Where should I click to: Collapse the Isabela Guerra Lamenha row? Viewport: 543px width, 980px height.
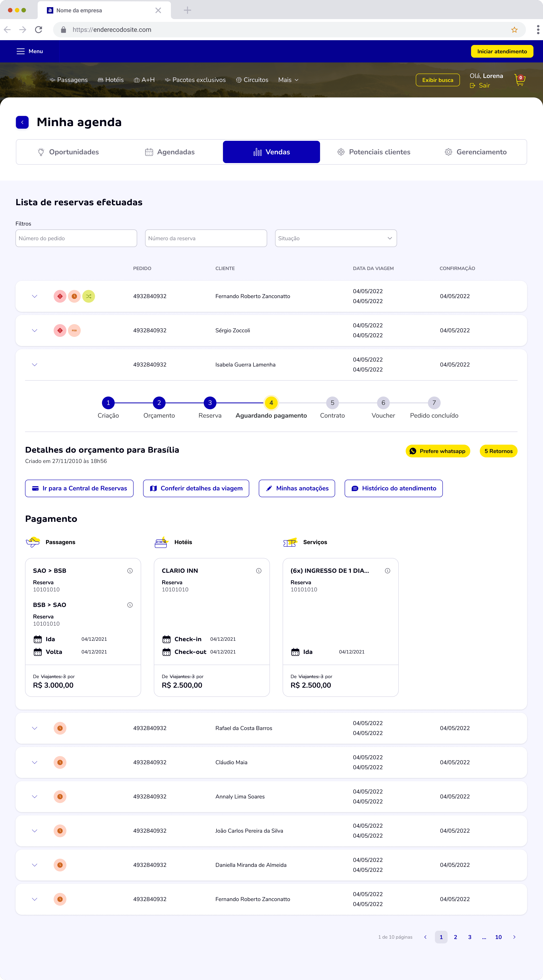pyautogui.click(x=35, y=365)
